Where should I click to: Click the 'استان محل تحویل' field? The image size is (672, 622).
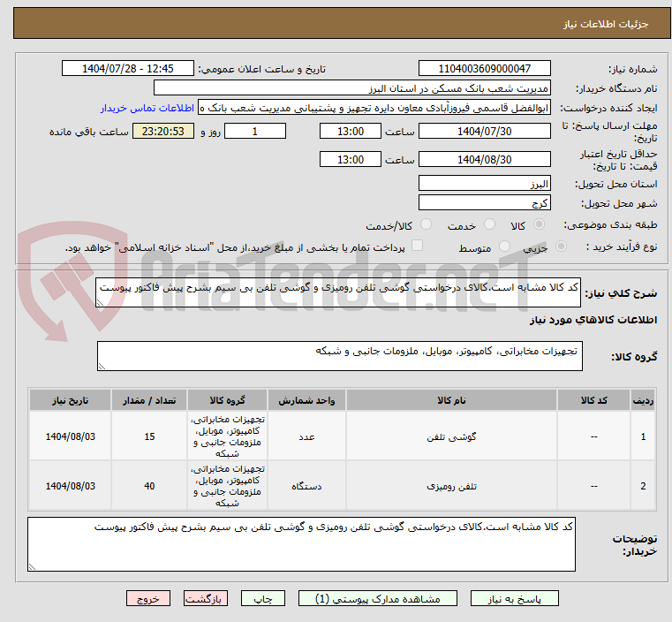[484, 184]
